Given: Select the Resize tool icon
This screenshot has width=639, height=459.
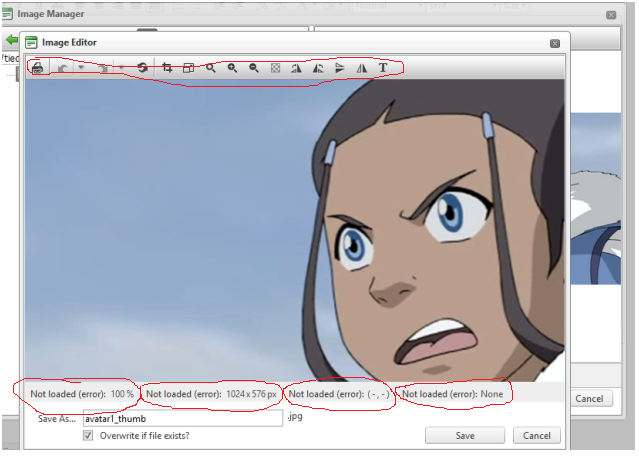Looking at the screenshot, I should [x=188, y=68].
